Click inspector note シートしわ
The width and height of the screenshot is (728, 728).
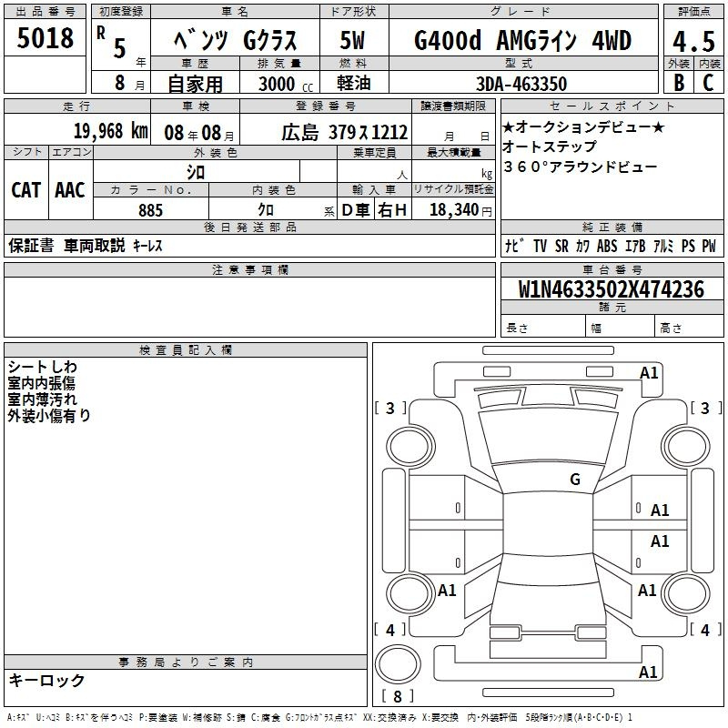pyautogui.click(x=42, y=367)
